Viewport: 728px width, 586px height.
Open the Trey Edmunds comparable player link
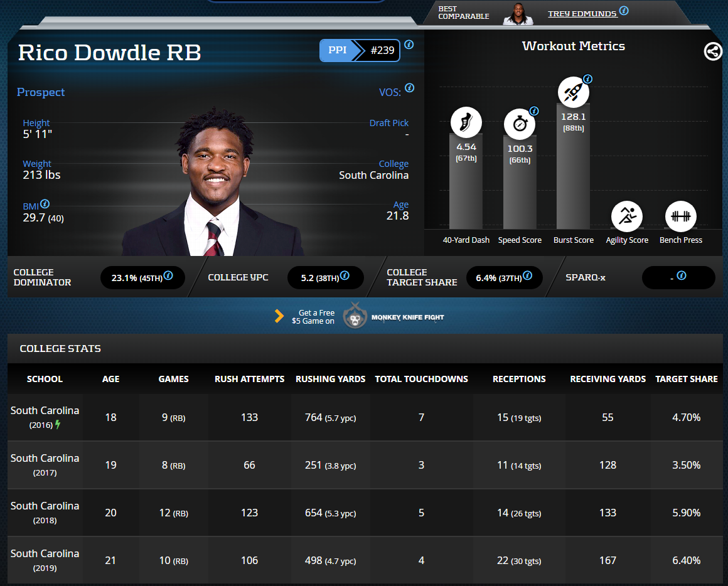point(582,13)
